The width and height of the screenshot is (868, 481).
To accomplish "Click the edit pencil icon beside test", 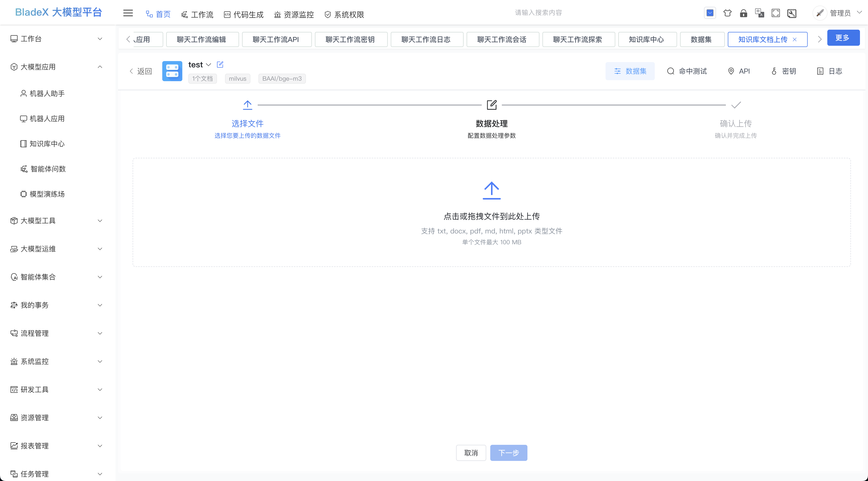I will (220, 64).
